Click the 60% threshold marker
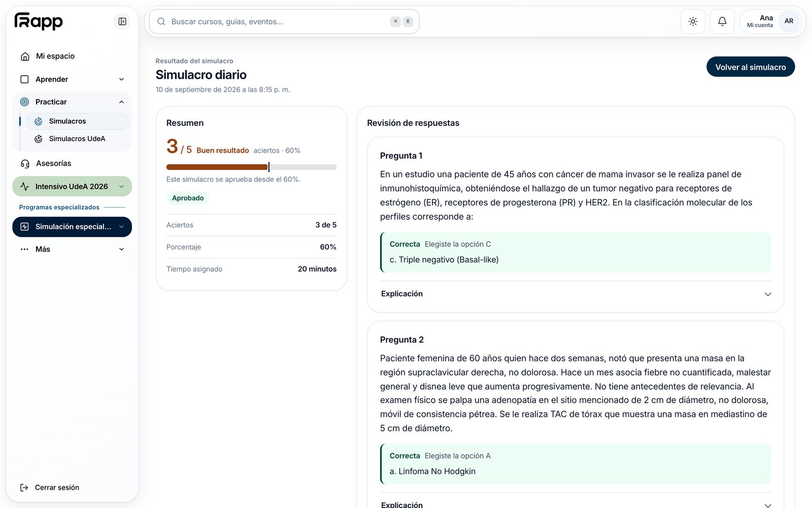Image resolution: width=812 pixels, height=508 pixels. tap(269, 167)
